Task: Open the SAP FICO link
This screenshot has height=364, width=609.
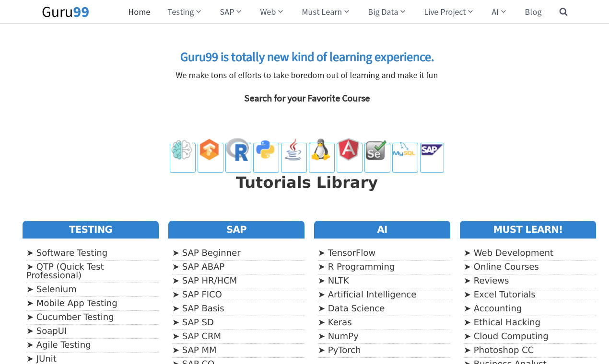Action: click(202, 295)
